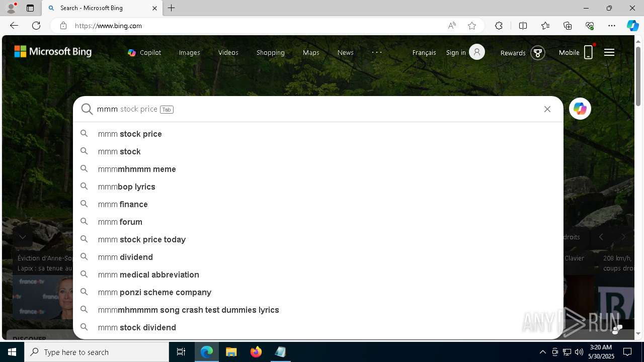Open Split screen icon
The image size is (644, 362).
coord(523,26)
